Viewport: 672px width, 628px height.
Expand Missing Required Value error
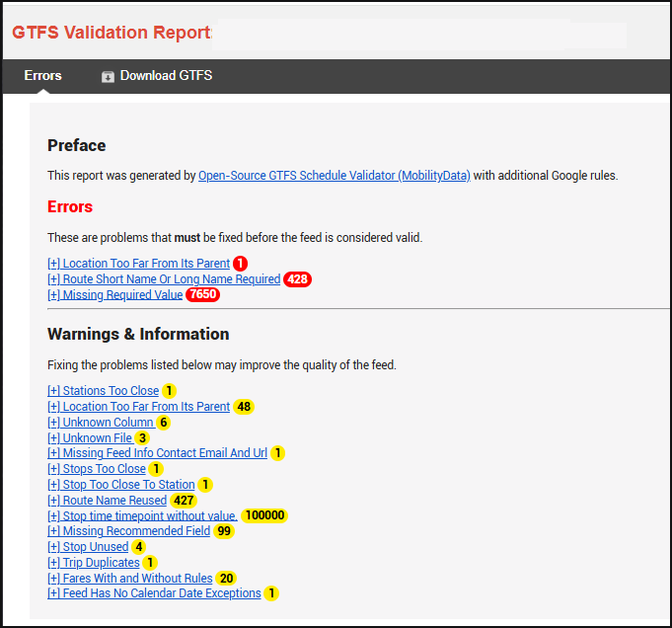point(114,294)
